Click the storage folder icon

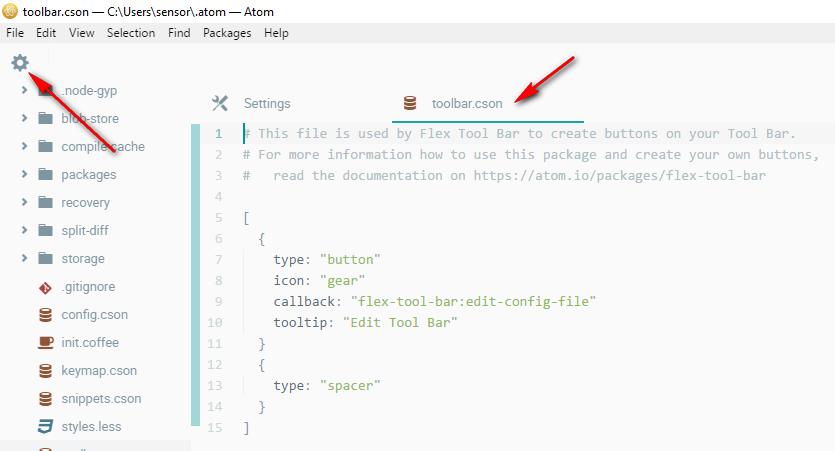click(46, 258)
